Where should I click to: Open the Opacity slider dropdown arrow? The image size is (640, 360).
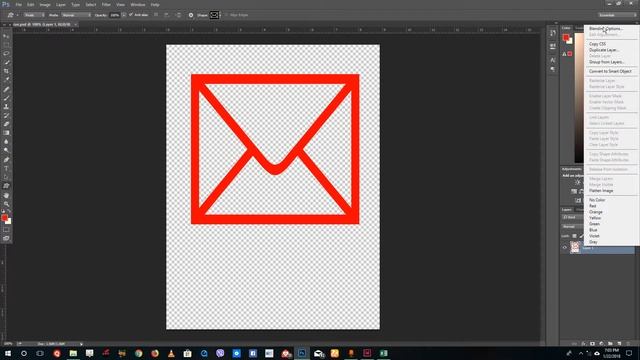124,15
